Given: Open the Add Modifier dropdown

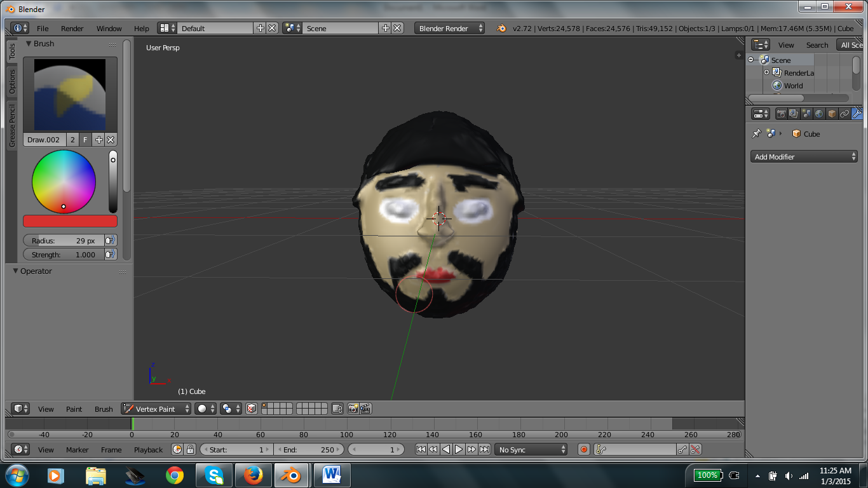Looking at the screenshot, I should pos(804,156).
